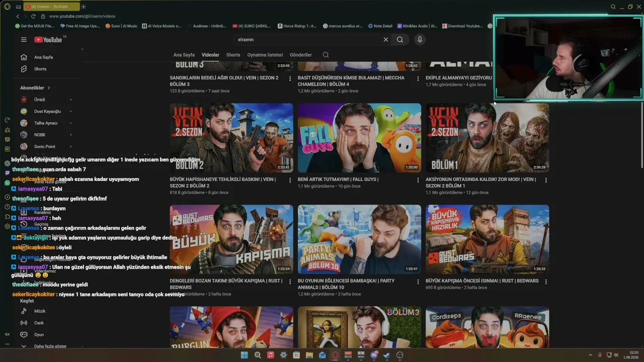Play the Fall Guys video thumbnail

(x=359, y=138)
